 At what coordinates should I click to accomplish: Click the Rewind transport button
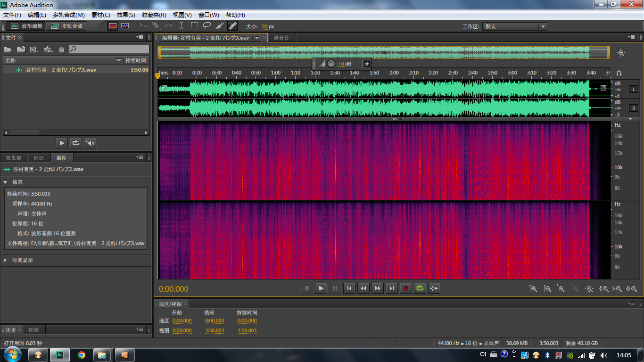click(363, 288)
